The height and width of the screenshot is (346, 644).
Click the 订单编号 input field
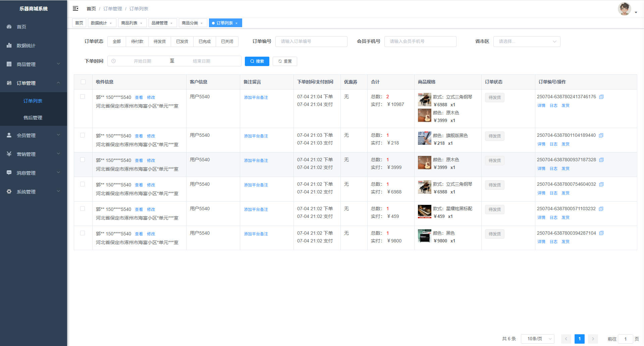coord(311,42)
